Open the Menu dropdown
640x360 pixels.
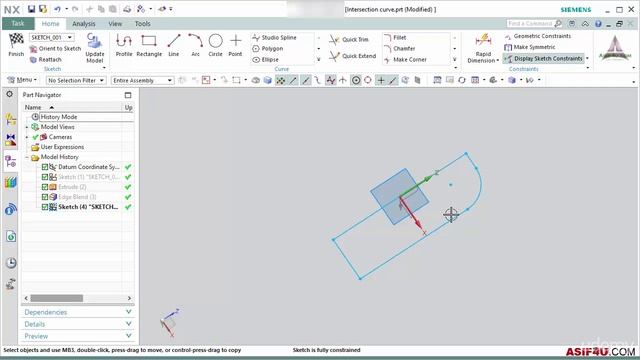[x=22, y=80]
